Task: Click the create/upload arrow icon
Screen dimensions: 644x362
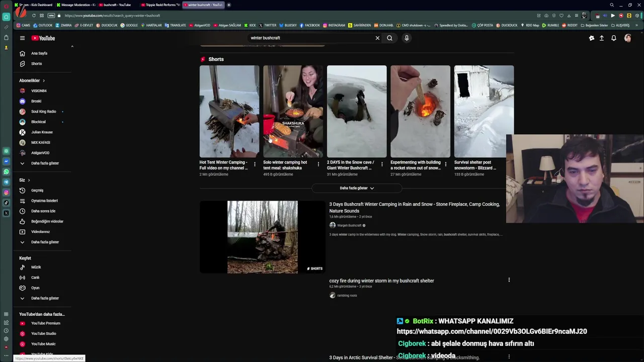Action: pos(602,38)
